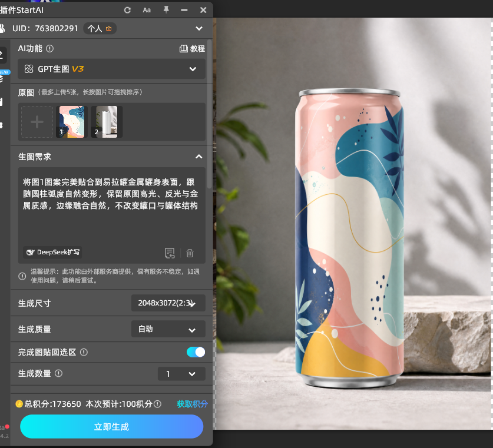Click the GPT生图 model icon
Screen dimensions: 493x448
coord(29,69)
